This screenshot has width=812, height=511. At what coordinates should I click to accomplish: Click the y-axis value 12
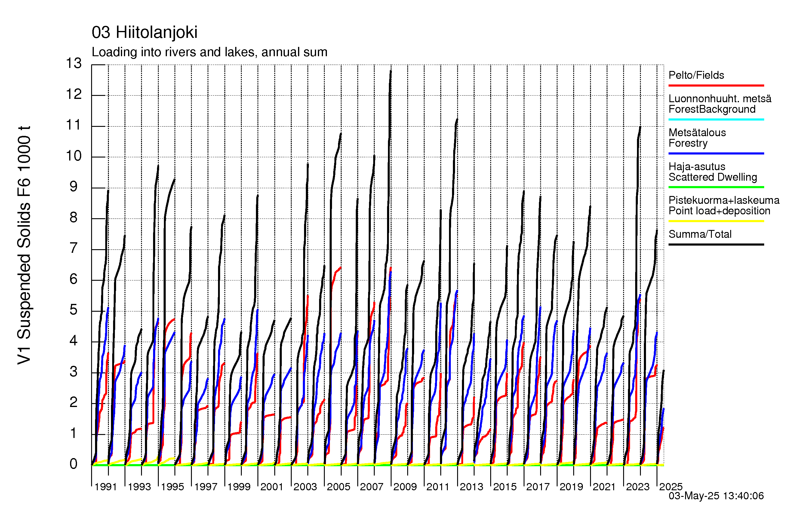(x=74, y=94)
